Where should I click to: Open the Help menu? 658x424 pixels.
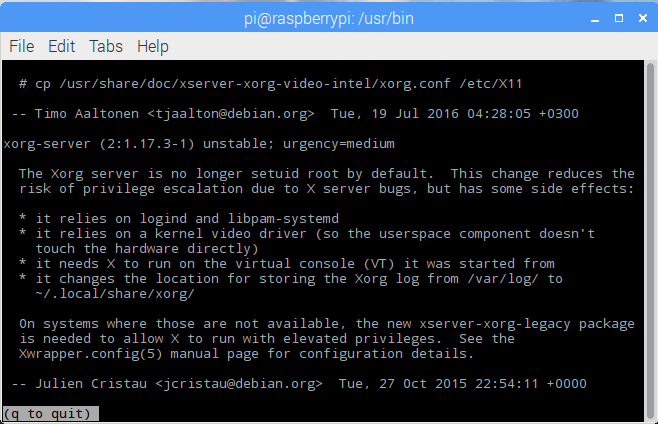[x=153, y=46]
